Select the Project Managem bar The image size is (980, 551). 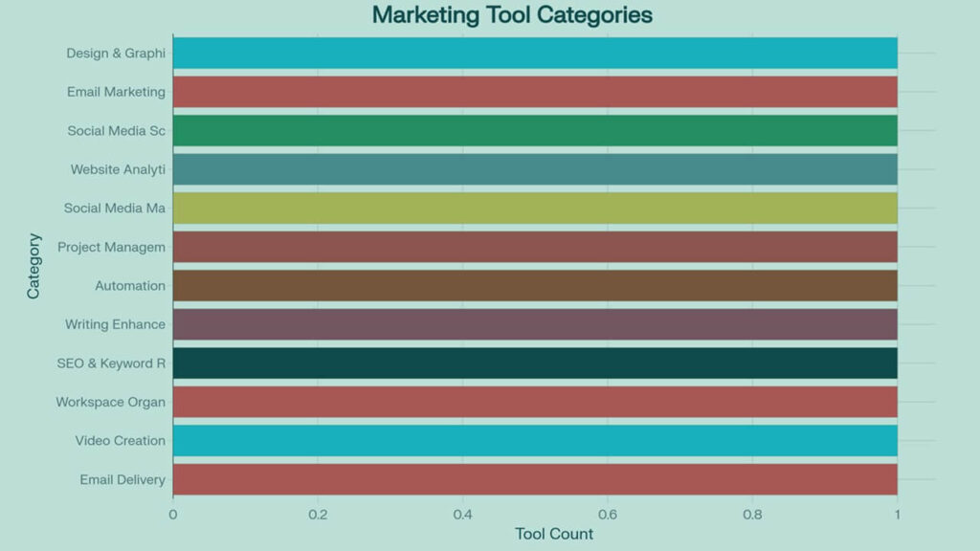535,247
